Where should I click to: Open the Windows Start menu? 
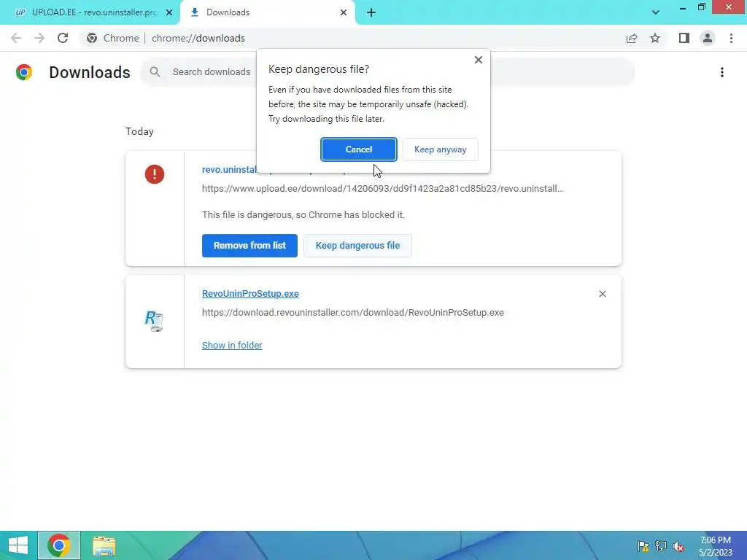tap(18, 545)
